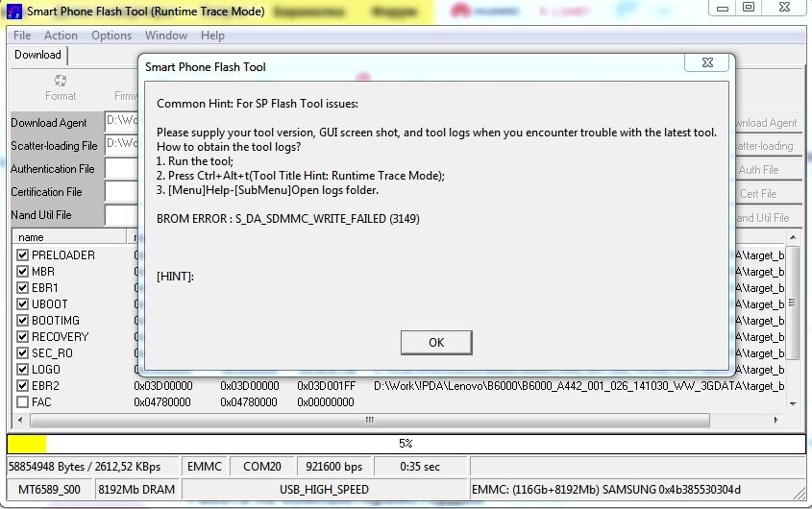Image resolution: width=812 pixels, height=509 pixels.
Task: Open the Window menu
Action: 166,36
